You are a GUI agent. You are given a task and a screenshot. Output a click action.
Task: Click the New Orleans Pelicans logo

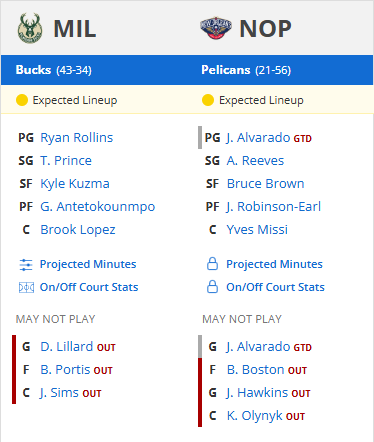(216, 28)
